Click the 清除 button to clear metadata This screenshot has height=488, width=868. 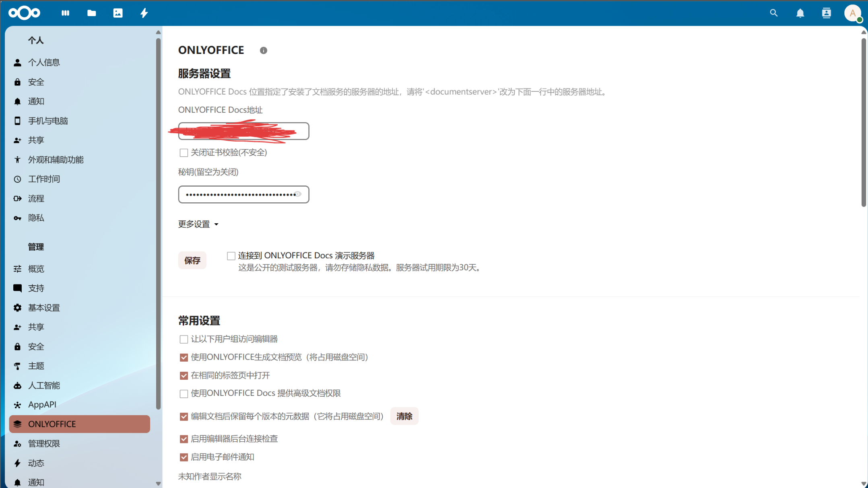coord(404,416)
